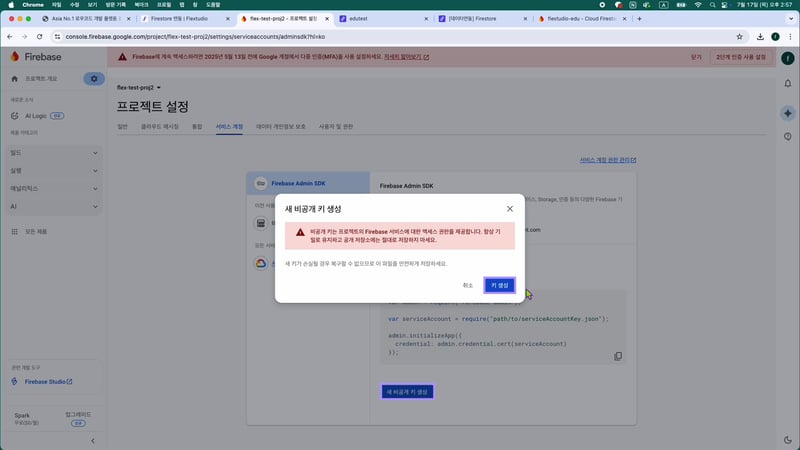
Task: Close the 새 비공개 키 생성 dialog
Action: pyautogui.click(x=509, y=208)
